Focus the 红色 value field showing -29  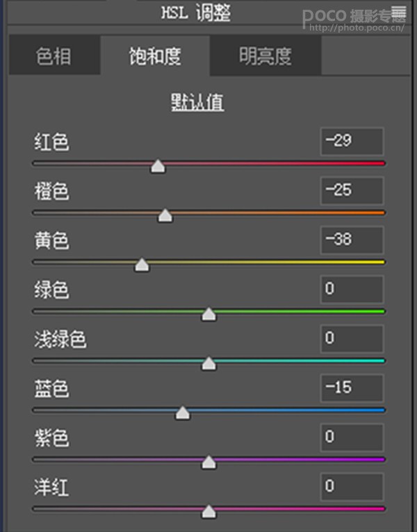pos(352,141)
